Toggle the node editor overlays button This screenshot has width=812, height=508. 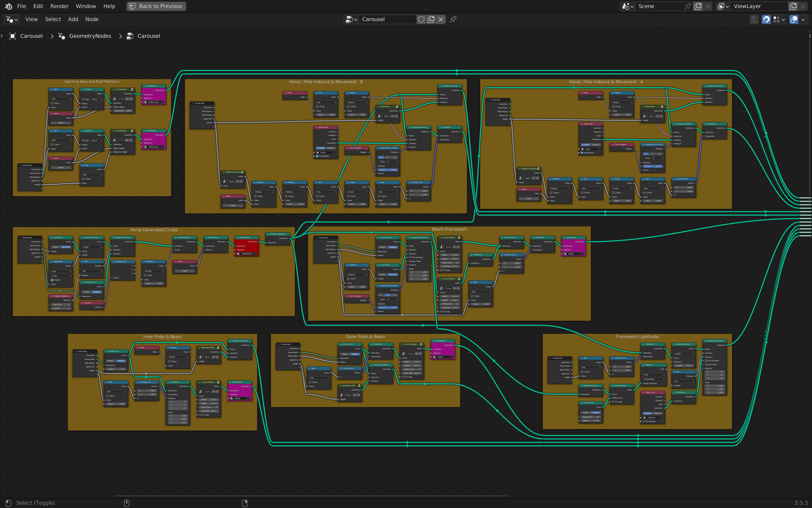[793, 19]
